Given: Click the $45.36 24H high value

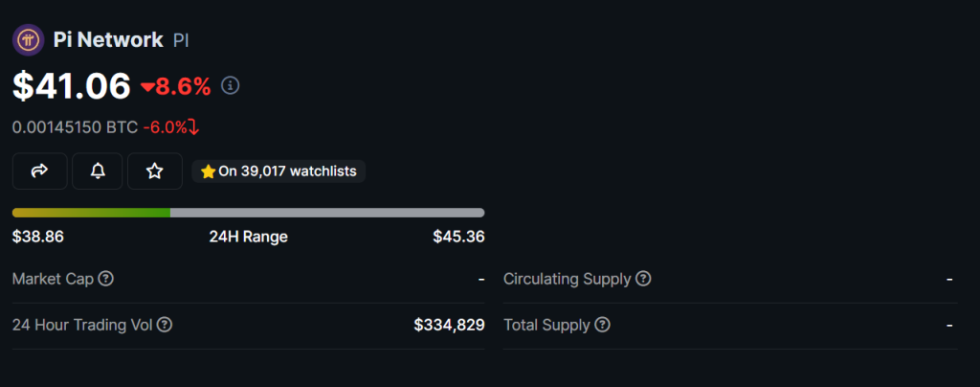Looking at the screenshot, I should coord(458,237).
